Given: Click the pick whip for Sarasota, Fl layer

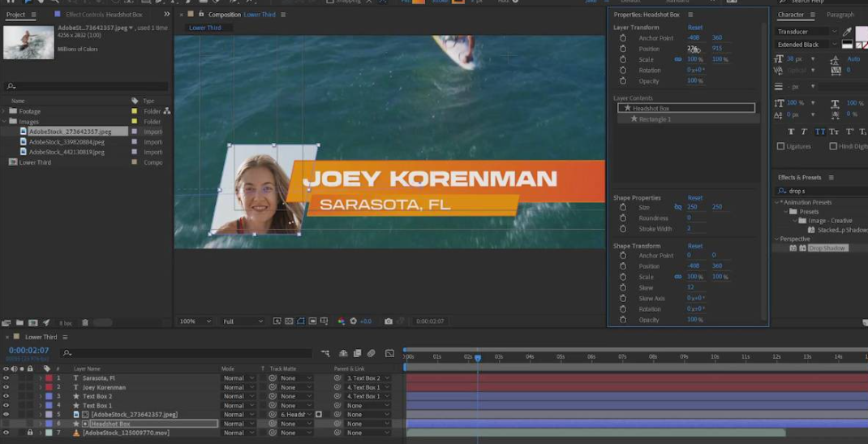Looking at the screenshot, I should pyautogui.click(x=337, y=378).
